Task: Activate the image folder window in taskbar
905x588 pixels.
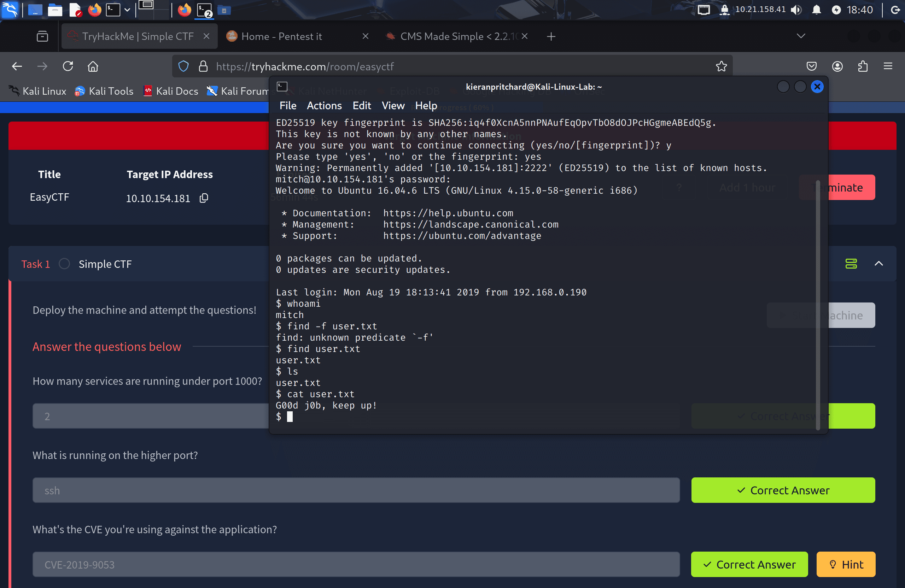Action: point(224,11)
